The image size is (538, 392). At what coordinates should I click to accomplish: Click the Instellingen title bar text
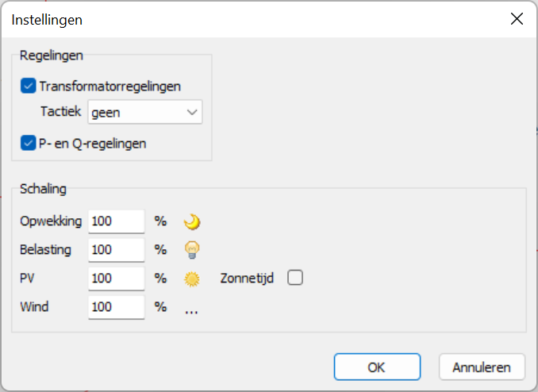pyautogui.click(x=47, y=19)
